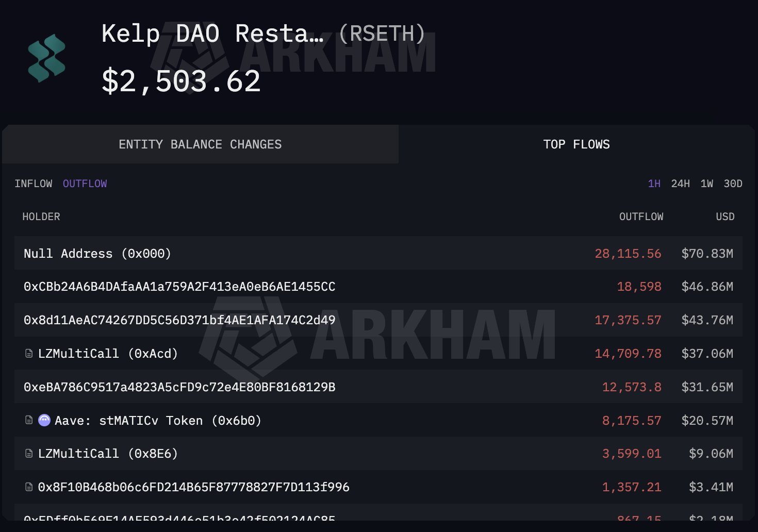Show the Inflow list
The height and width of the screenshot is (532, 758).
click(x=33, y=184)
